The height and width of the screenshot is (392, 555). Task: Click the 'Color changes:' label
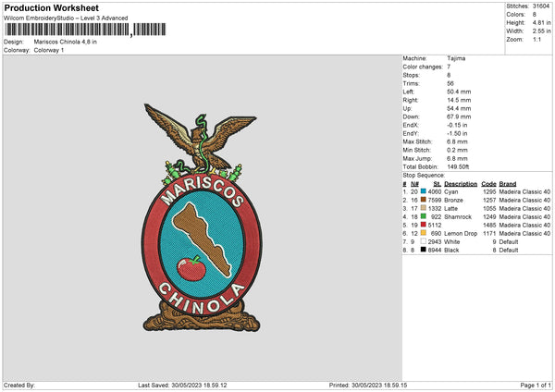(423, 67)
